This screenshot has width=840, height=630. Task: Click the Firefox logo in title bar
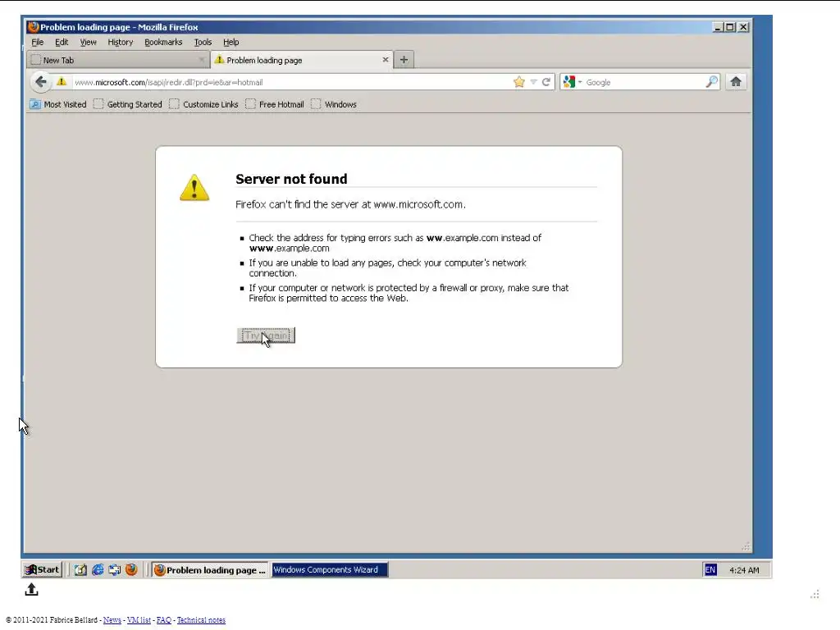[34, 27]
